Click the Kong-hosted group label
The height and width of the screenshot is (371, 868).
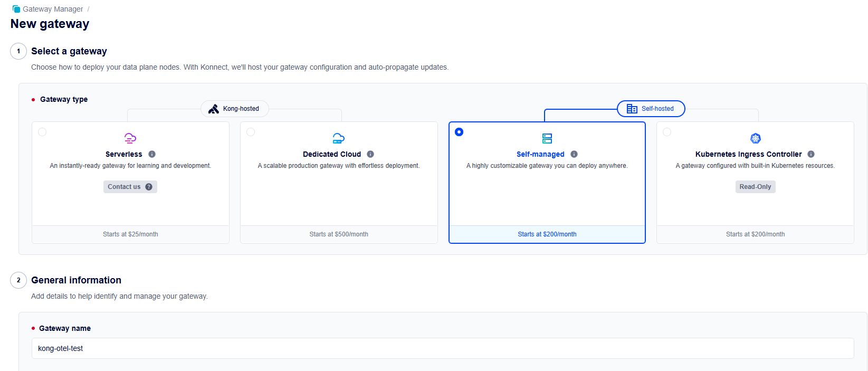pyautogui.click(x=235, y=109)
